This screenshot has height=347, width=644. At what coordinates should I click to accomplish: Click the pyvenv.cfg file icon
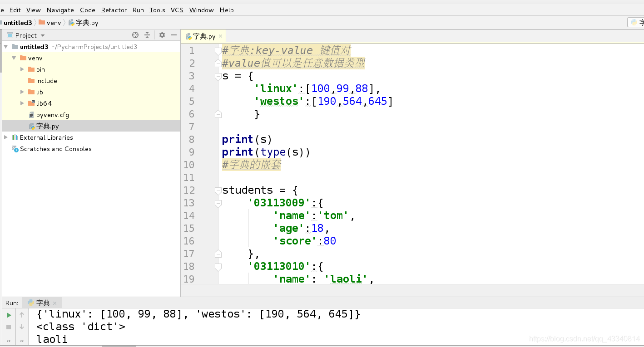31,115
